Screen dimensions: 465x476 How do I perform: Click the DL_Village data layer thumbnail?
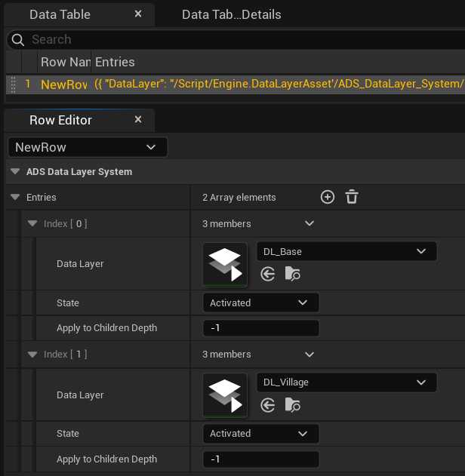pos(225,395)
